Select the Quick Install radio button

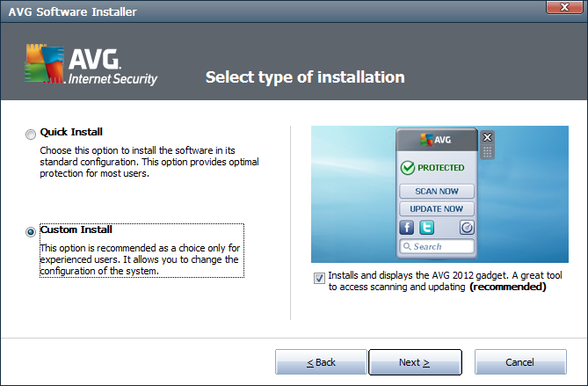(31, 134)
